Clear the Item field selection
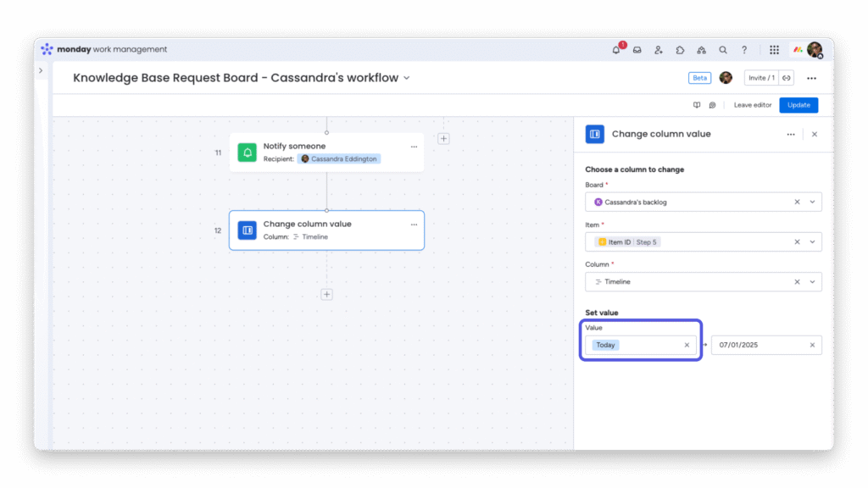Screen dimensions: 868x488 [797, 241]
